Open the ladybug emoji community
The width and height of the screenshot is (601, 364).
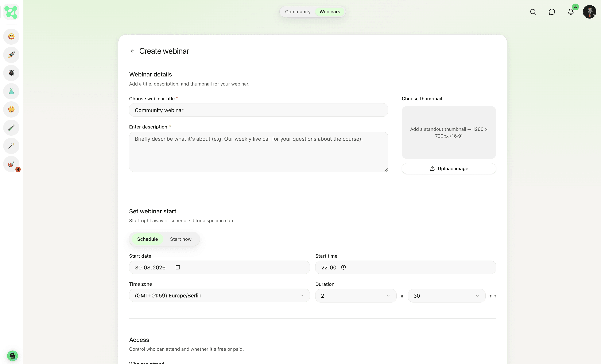coord(11,73)
